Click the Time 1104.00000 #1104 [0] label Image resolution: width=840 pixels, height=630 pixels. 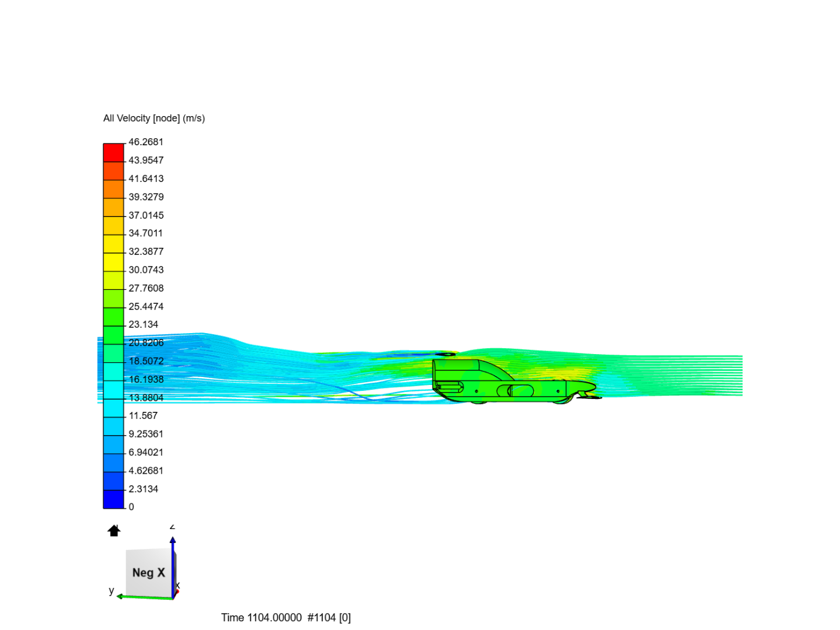click(x=286, y=618)
